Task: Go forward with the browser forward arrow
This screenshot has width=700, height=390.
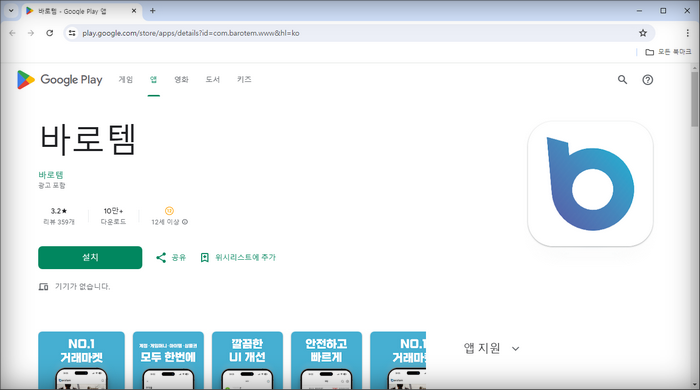Action: tap(31, 33)
